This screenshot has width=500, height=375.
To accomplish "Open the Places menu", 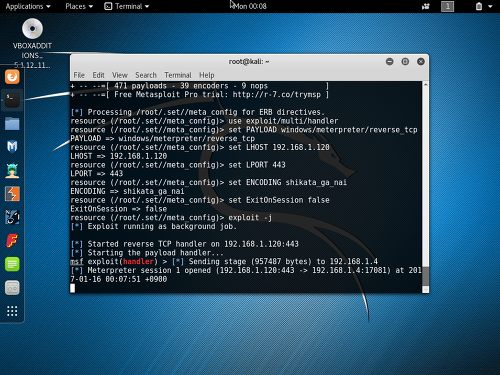I will (79, 6).
